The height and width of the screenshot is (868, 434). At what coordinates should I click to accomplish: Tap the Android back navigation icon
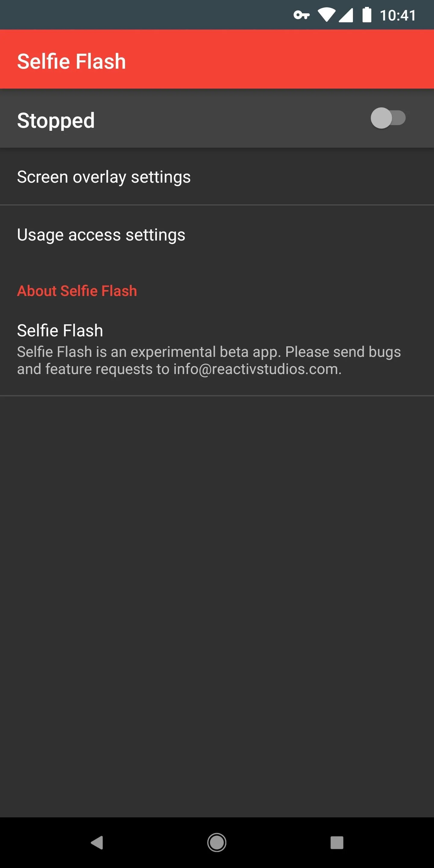click(x=97, y=842)
